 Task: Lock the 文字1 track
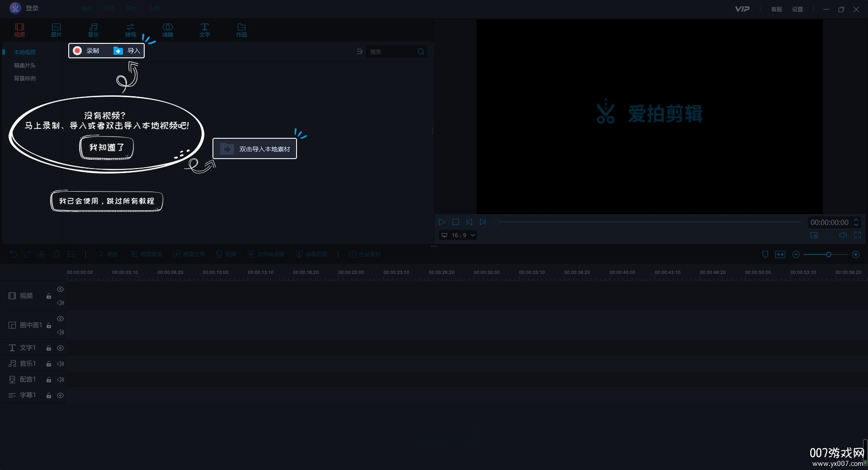[x=49, y=348]
